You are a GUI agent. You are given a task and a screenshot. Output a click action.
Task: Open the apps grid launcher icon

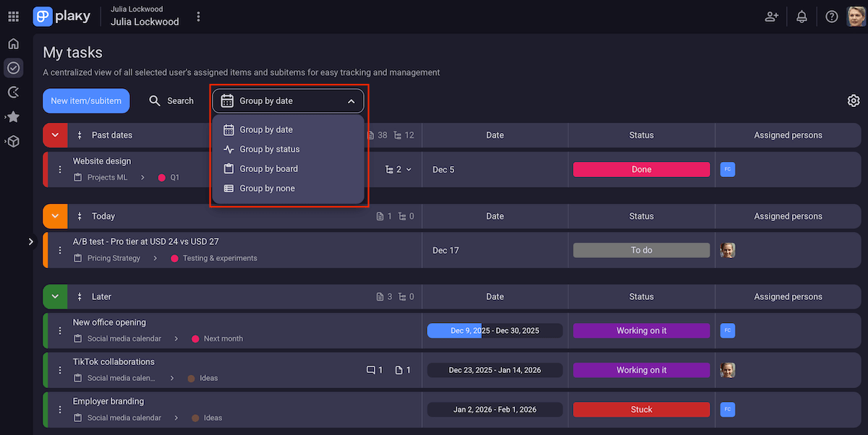pyautogui.click(x=13, y=17)
